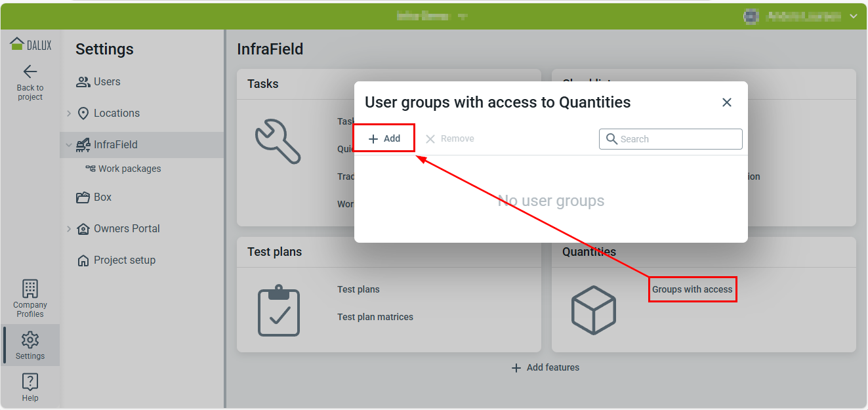Open Box settings section

(102, 197)
